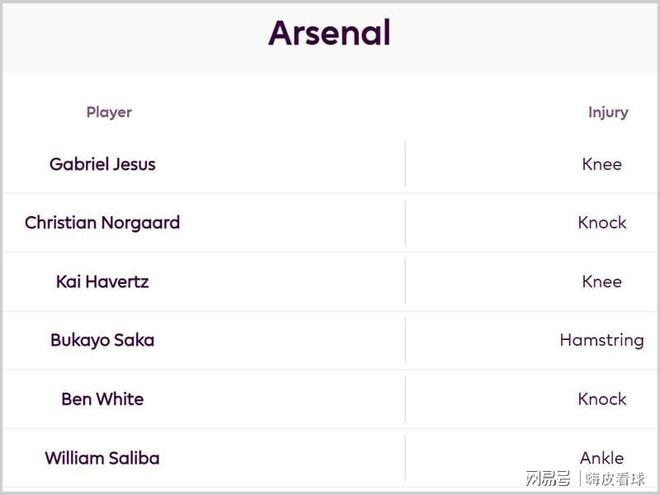
Task: Click Knock injury for Christian Norgaard
Action: pyautogui.click(x=602, y=223)
